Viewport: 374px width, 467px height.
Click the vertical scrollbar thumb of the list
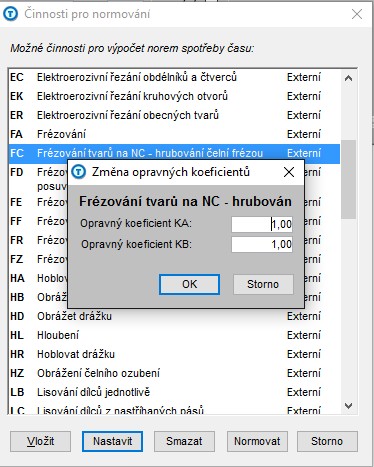click(348, 180)
